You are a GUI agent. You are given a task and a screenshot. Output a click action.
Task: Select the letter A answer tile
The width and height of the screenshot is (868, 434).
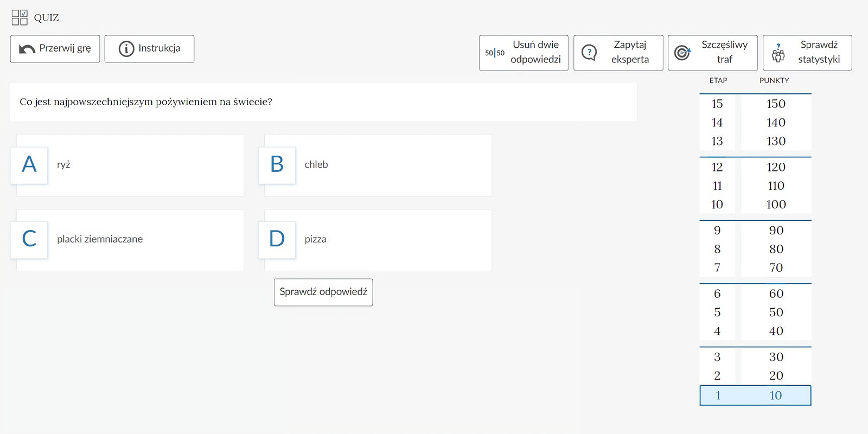29,165
